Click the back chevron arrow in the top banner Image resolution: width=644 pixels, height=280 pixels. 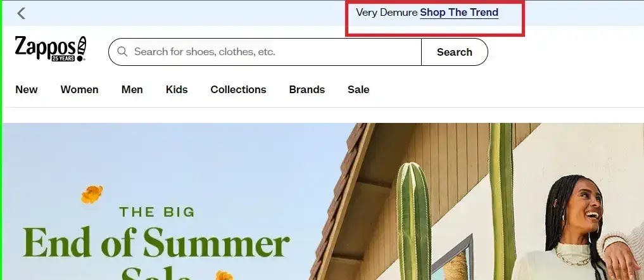pos(21,13)
